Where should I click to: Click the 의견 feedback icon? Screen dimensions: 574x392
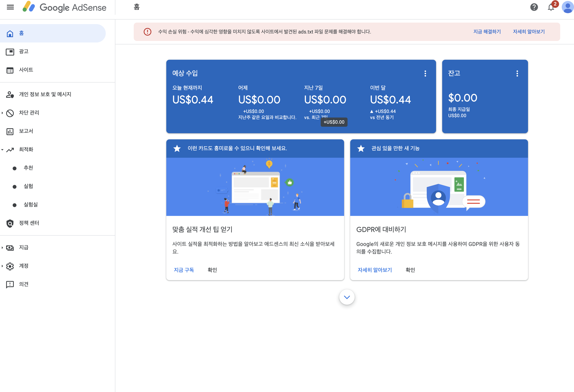tap(10, 284)
